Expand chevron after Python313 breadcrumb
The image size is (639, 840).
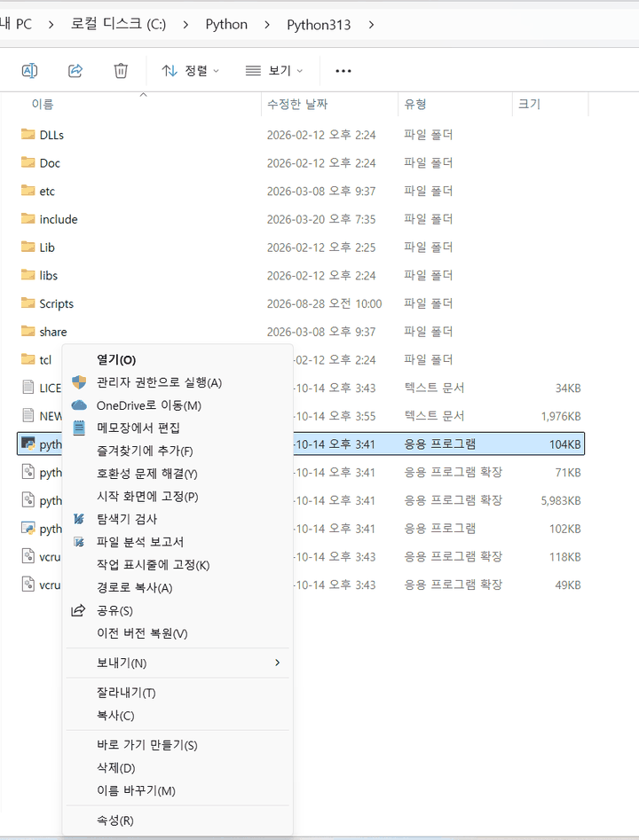coord(371,25)
